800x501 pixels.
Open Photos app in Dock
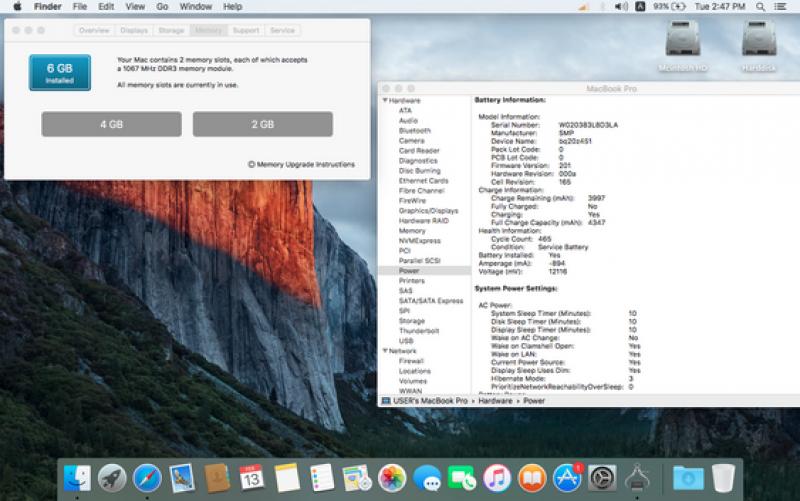[x=392, y=478]
